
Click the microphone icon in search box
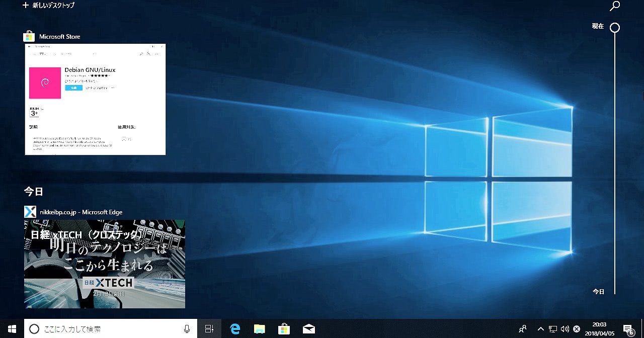pyautogui.click(x=187, y=329)
